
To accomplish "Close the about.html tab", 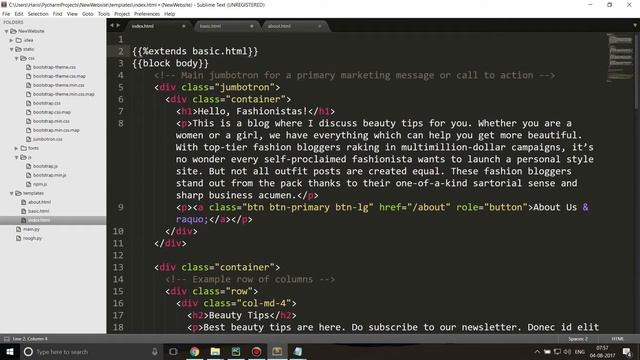I will coord(320,26).
